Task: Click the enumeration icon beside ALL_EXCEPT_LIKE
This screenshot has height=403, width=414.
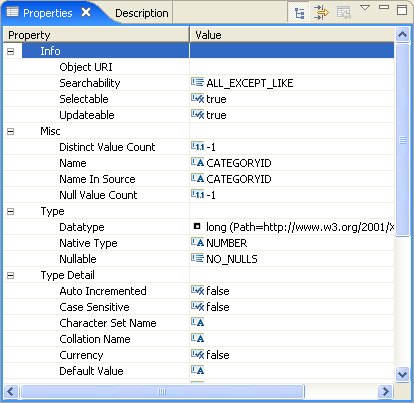Action: (197, 82)
